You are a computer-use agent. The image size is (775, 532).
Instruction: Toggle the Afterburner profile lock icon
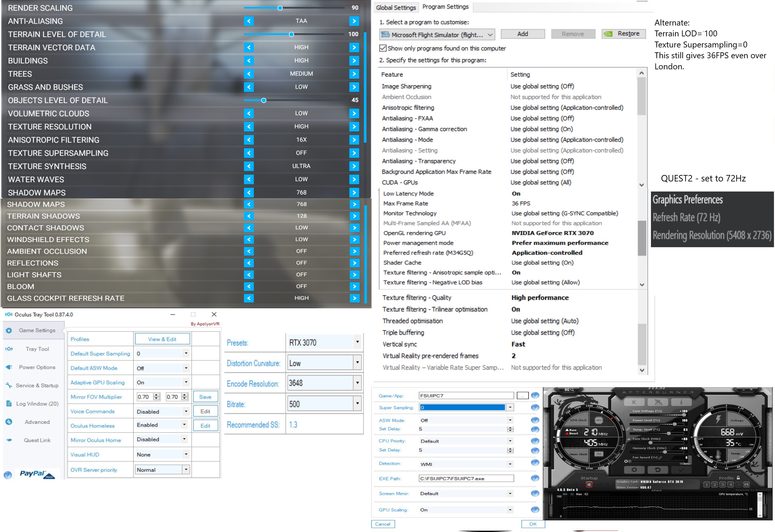click(738, 478)
